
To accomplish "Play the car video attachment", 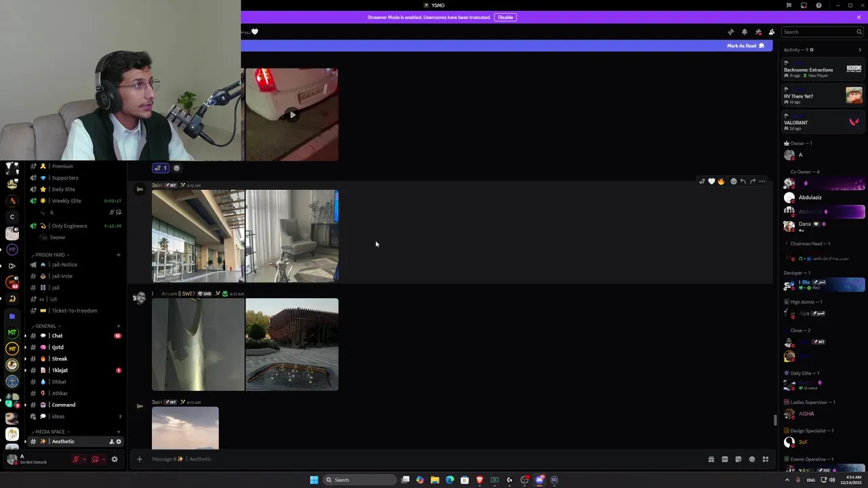I will (x=292, y=115).
